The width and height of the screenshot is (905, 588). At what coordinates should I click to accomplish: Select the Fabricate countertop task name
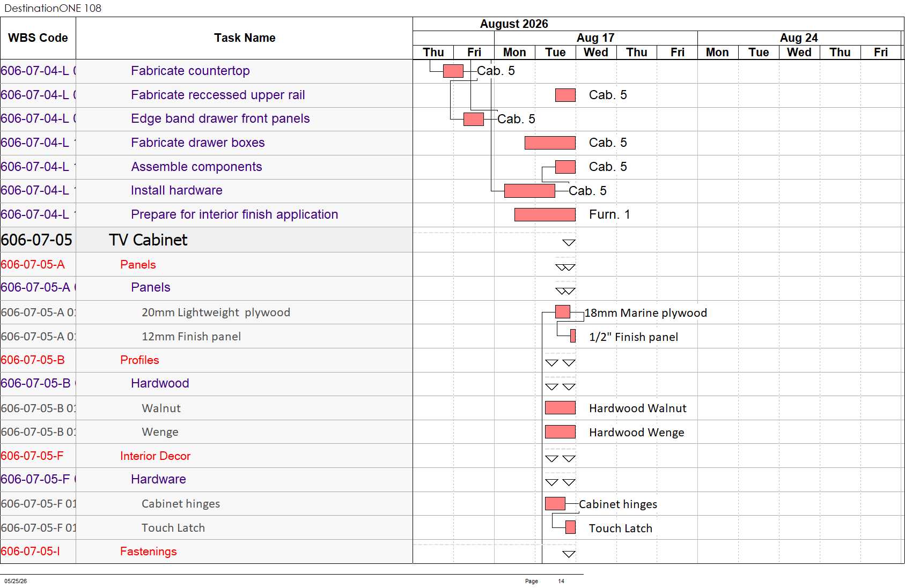pyautogui.click(x=190, y=71)
